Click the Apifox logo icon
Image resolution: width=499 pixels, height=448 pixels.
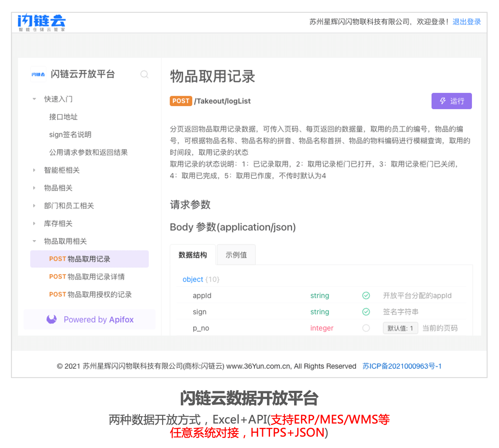tap(52, 320)
